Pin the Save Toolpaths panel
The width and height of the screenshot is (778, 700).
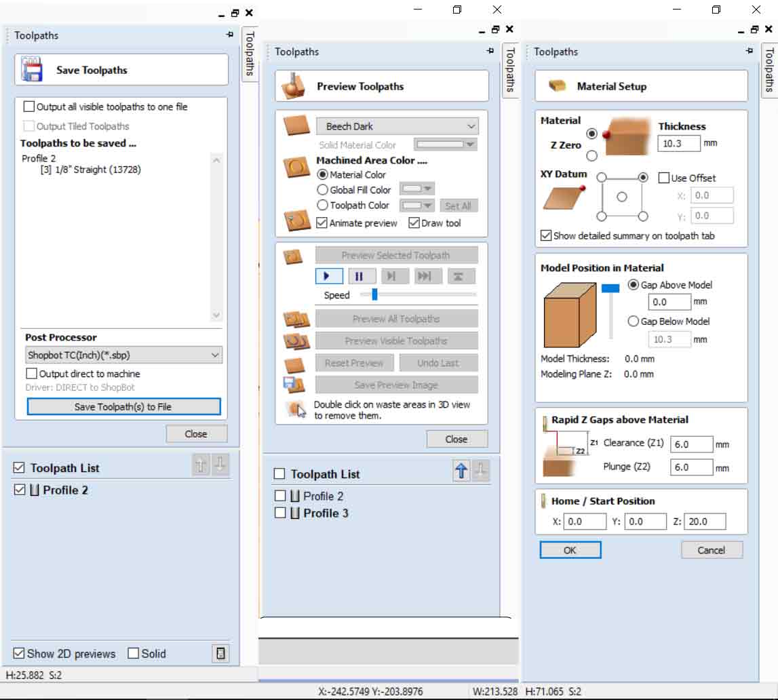click(229, 35)
